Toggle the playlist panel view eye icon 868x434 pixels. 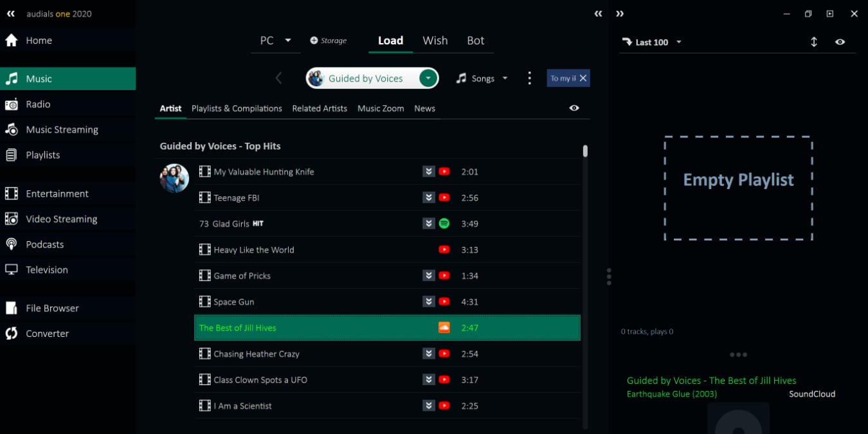(840, 42)
